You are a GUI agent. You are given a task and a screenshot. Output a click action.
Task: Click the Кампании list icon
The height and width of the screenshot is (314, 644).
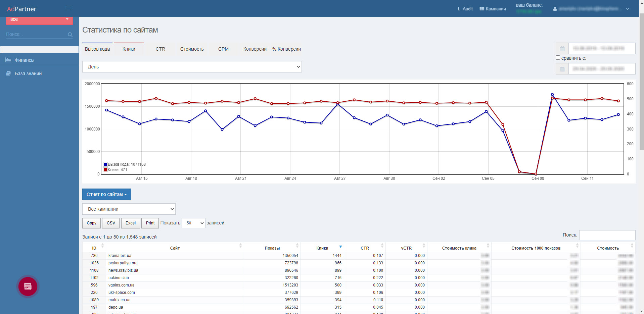click(481, 9)
